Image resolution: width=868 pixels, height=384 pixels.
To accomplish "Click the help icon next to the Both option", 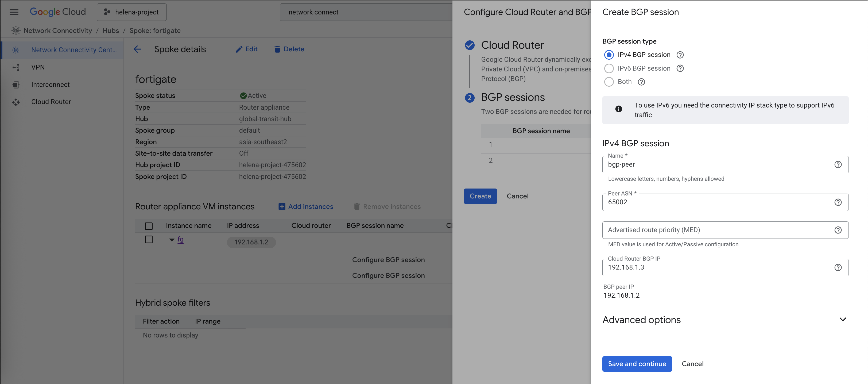I will tap(641, 82).
